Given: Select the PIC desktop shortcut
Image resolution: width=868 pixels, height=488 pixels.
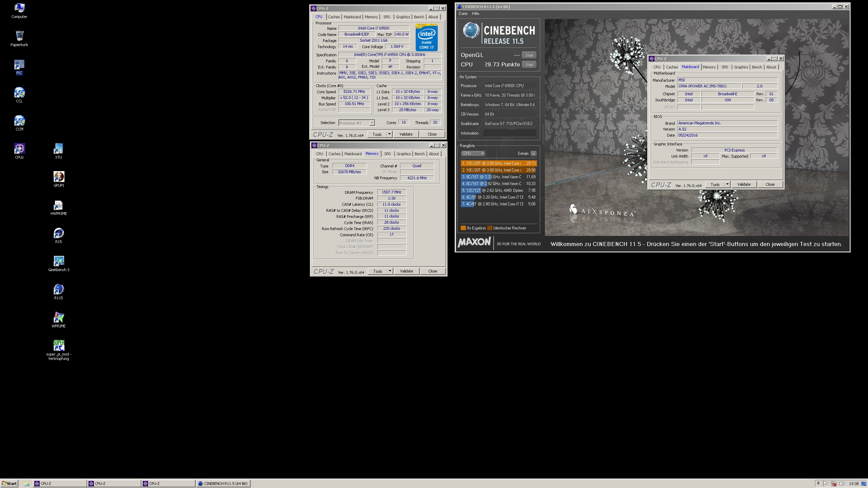Looking at the screenshot, I should click(19, 67).
